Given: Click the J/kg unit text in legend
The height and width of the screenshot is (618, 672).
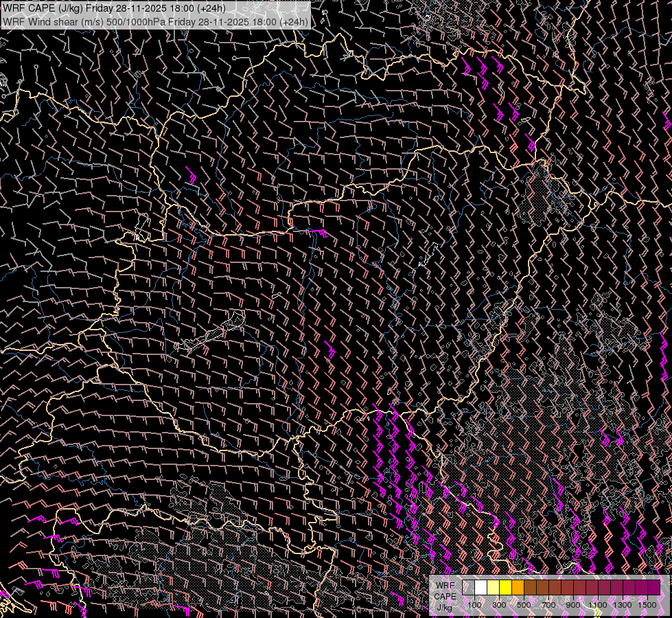Looking at the screenshot, I should click(445, 608).
